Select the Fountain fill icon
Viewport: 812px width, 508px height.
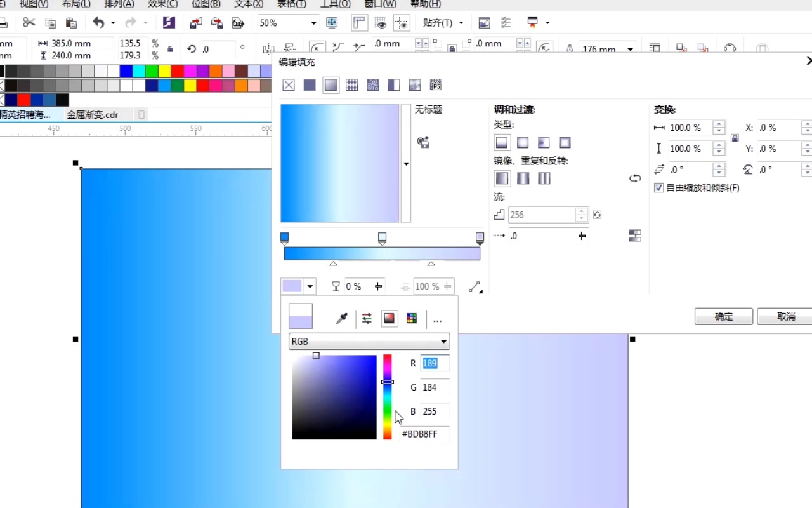point(331,85)
